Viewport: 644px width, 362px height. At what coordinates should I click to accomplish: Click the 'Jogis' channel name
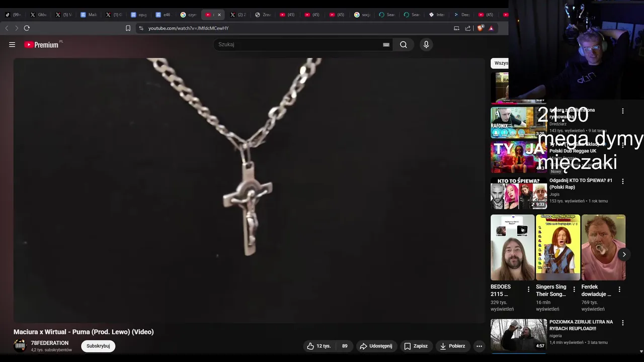[554, 194]
